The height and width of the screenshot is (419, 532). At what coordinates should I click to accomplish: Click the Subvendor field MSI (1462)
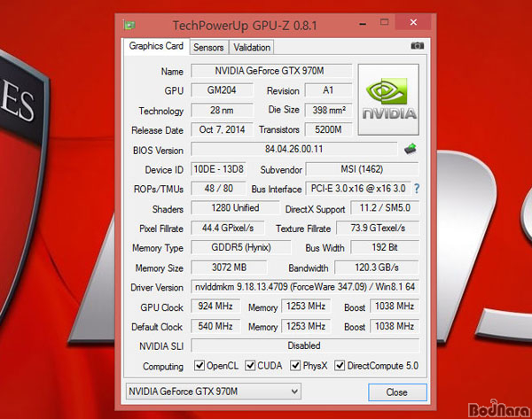coord(362,169)
